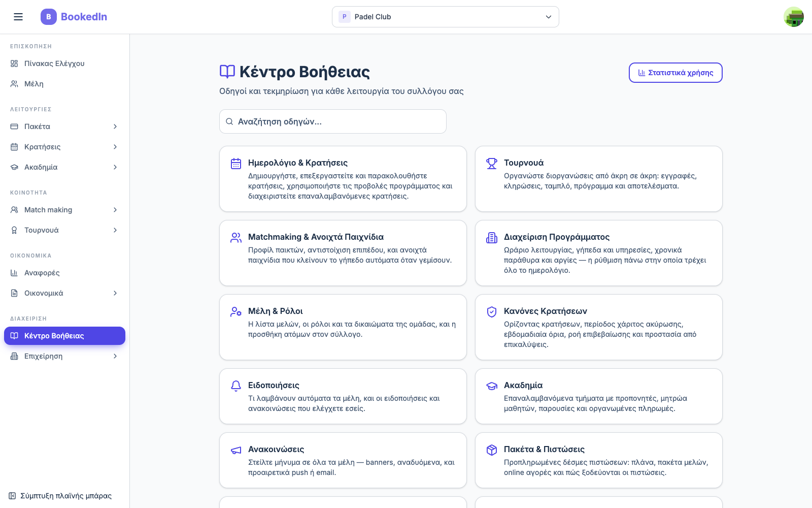Open the Μέλη & Ρόλοι guide title
Screen dimensions: 812x508
276,311
